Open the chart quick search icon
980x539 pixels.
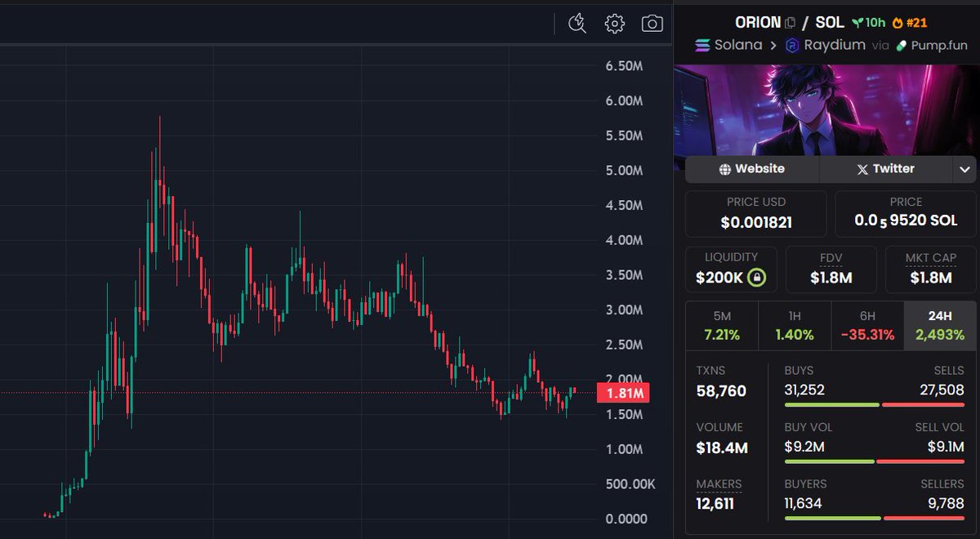click(x=577, y=23)
